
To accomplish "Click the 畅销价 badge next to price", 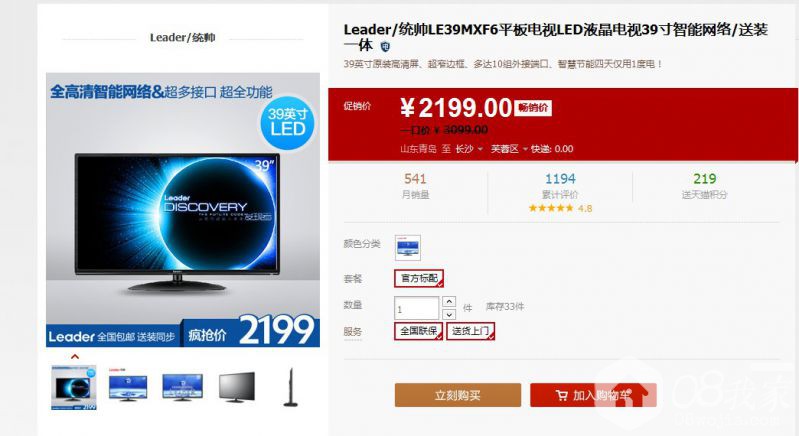I will pos(533,107).
